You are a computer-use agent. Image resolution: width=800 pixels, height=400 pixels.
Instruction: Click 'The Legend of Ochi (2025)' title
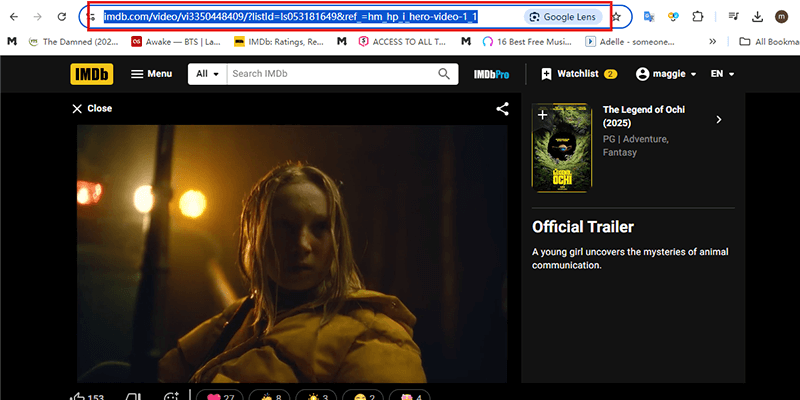pyautogui.click(x=644, y=116)
